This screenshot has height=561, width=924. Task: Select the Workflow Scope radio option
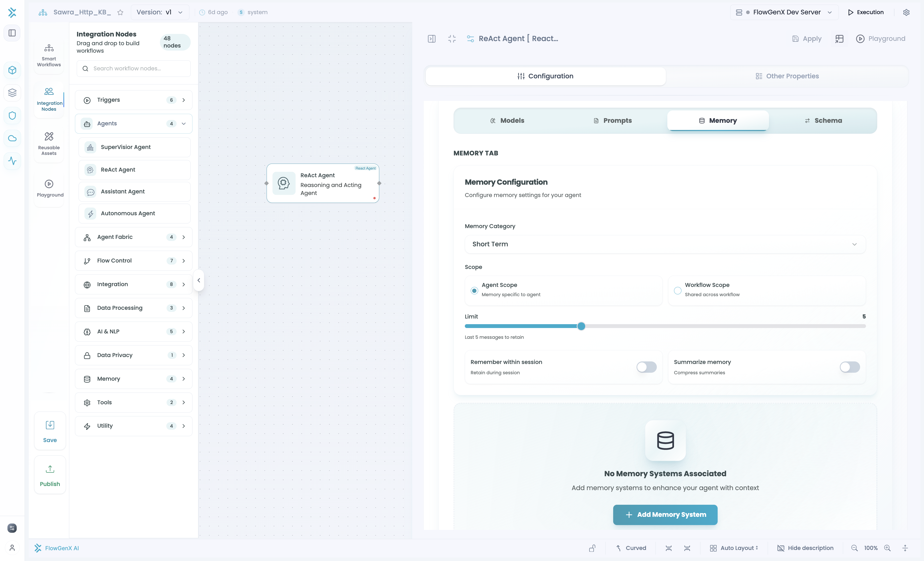[x=678, y=291]
